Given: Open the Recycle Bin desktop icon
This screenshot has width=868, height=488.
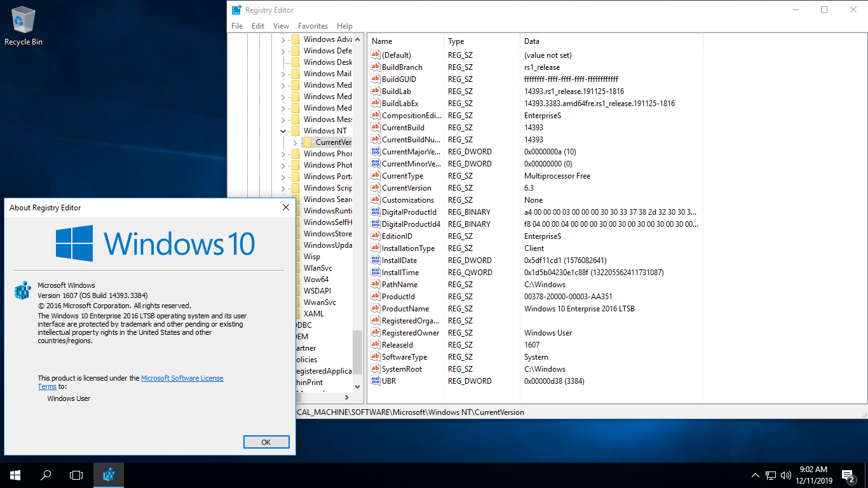Looking at the screenshot, I should 24,27.
